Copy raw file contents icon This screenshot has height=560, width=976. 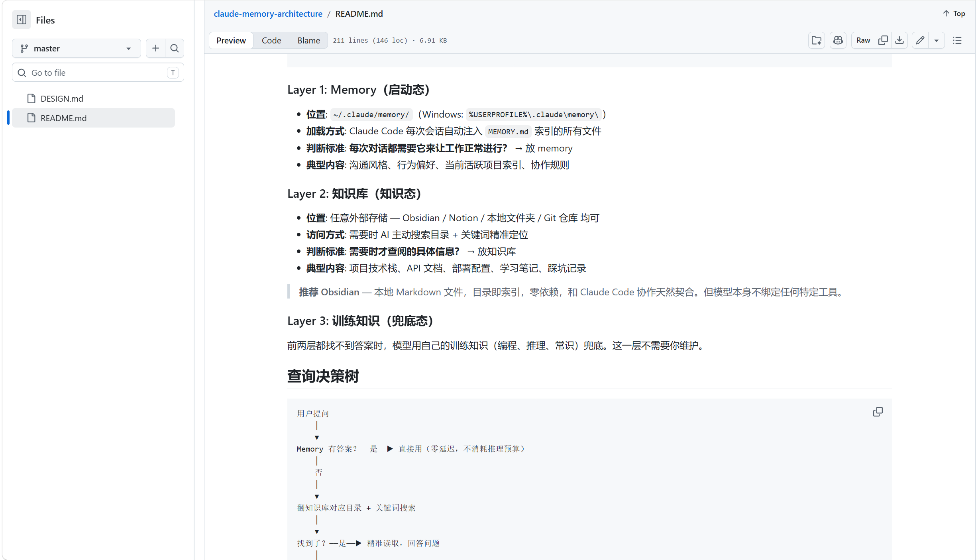883,40
